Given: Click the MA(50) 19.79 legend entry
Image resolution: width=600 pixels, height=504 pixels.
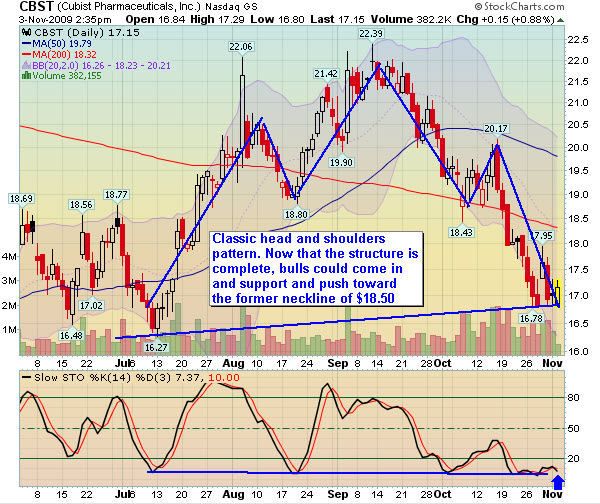Looking at the screenshot, I should (57, 44).
